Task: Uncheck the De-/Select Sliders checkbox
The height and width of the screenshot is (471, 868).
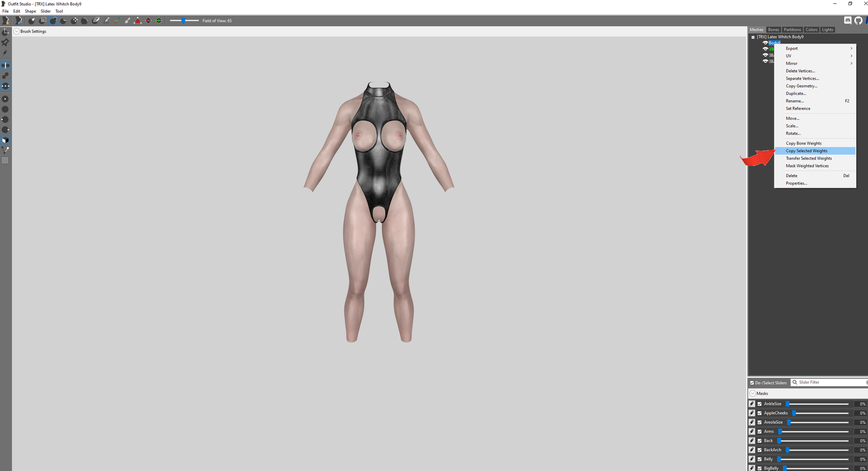Action: [752, 383]
